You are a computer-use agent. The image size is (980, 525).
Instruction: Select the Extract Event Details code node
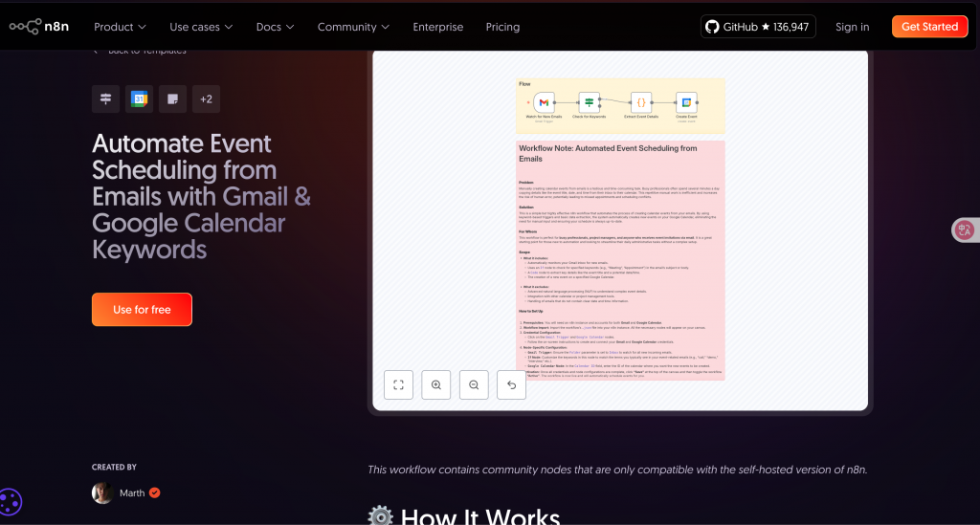tap(641, 102)
